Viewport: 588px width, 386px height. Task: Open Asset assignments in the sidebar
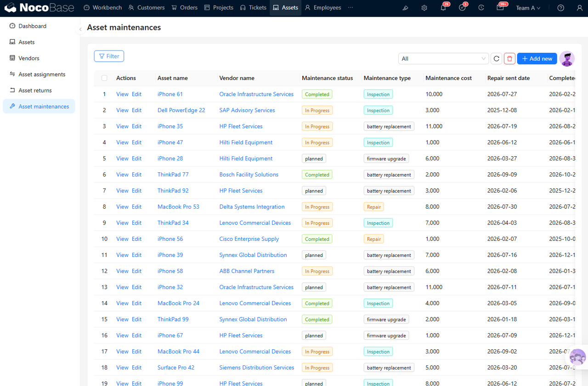pyautogui.click(x=39, y=74)
